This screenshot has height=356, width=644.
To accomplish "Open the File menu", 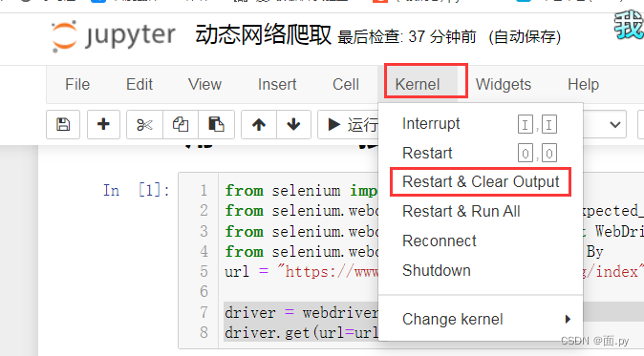I will coord(77,85).
